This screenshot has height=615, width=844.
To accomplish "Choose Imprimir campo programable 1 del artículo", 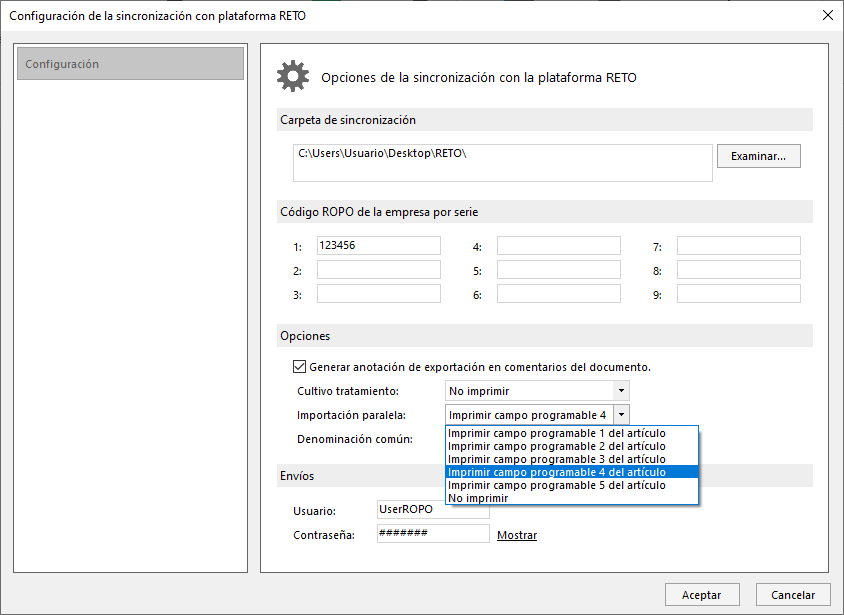I will tap(572, 433).
